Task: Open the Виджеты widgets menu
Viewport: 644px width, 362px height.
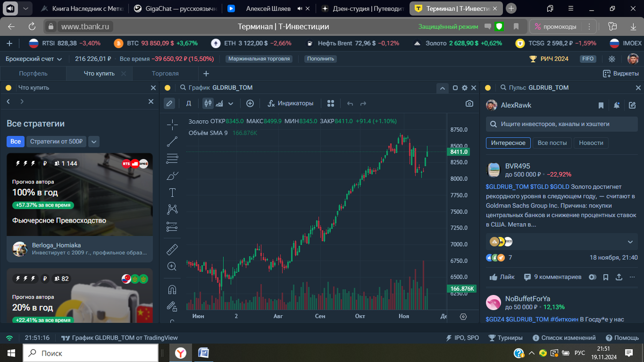Action: (621, 73)
